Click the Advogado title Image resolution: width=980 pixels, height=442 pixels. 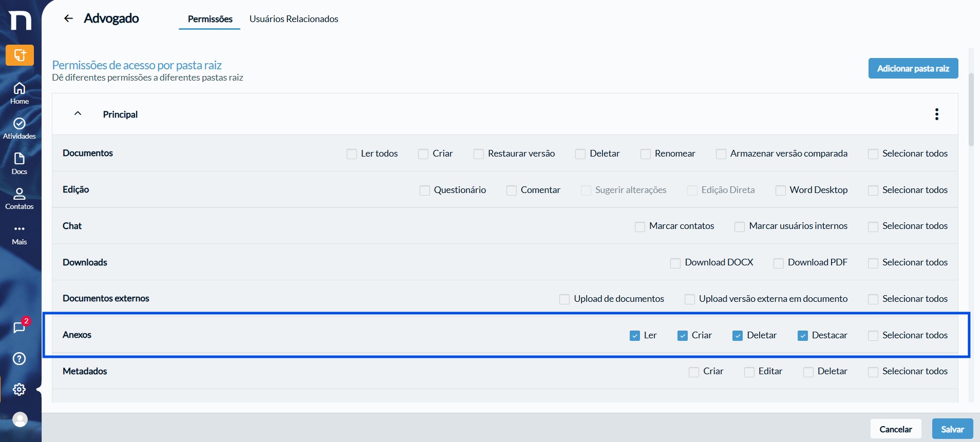pyautogui.click(x=111, y=18)
